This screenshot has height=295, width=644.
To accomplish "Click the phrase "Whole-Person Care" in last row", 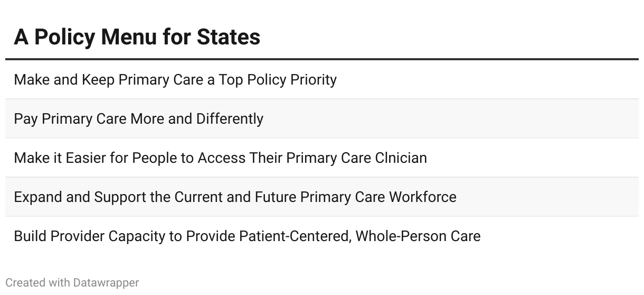I will (x=418, y=236).
